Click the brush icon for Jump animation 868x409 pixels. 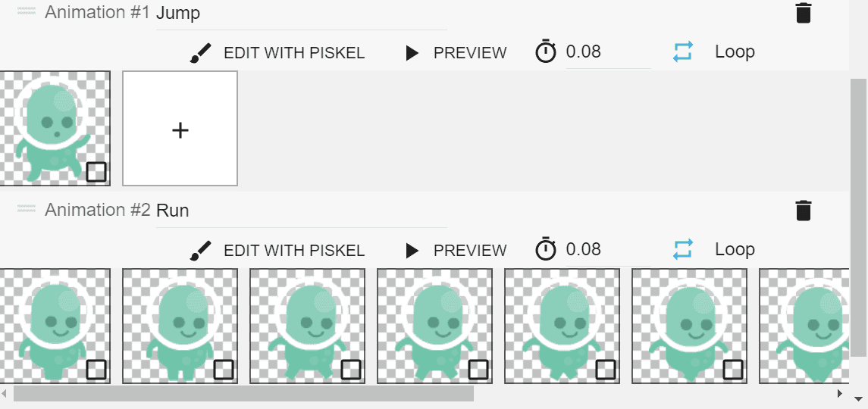(200, 53)
